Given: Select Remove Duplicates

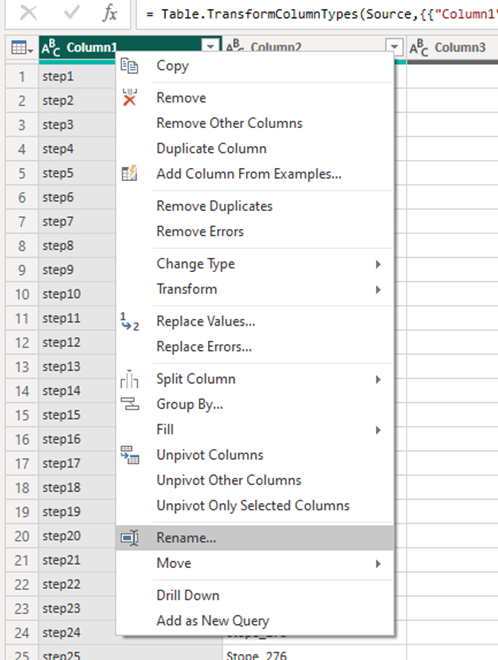Looking at the screenshot, I should [x=215, y=206].
